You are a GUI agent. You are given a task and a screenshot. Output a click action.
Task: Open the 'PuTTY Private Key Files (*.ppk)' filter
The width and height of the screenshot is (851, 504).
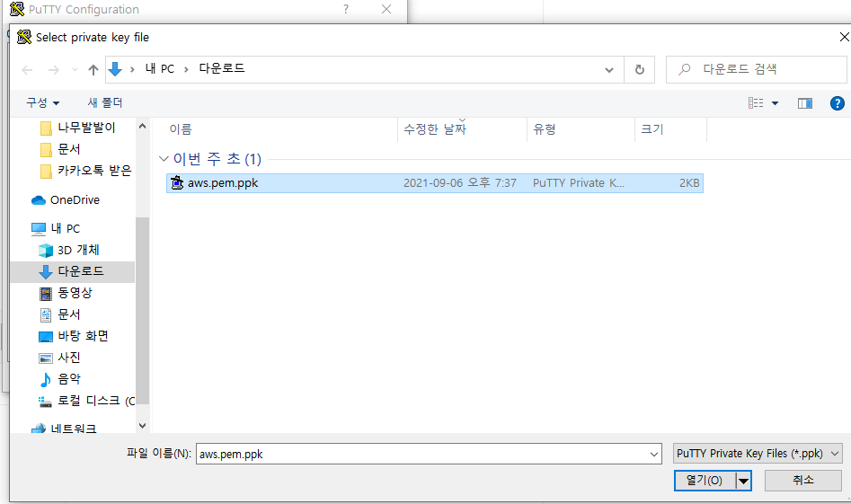click(x=758, y=454)
